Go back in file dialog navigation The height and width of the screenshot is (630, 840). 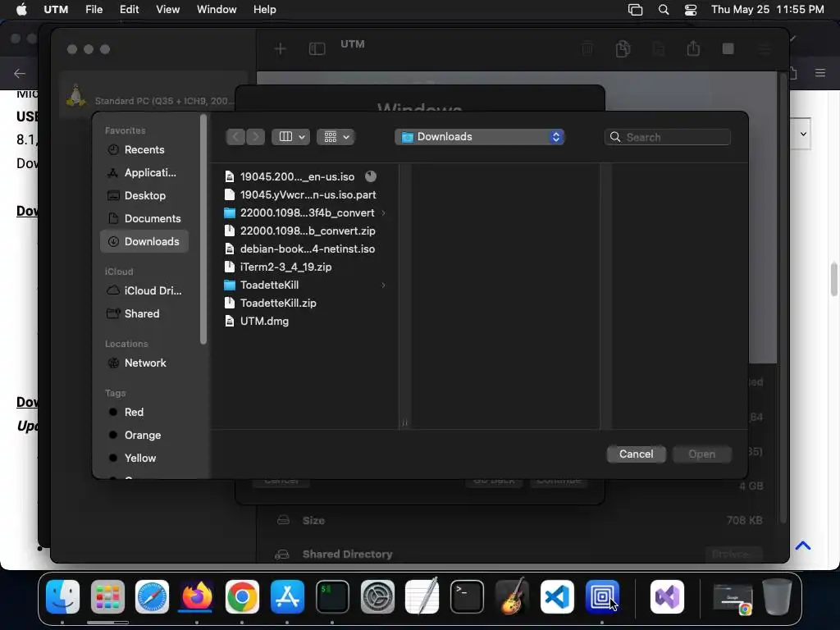(235, 137)
